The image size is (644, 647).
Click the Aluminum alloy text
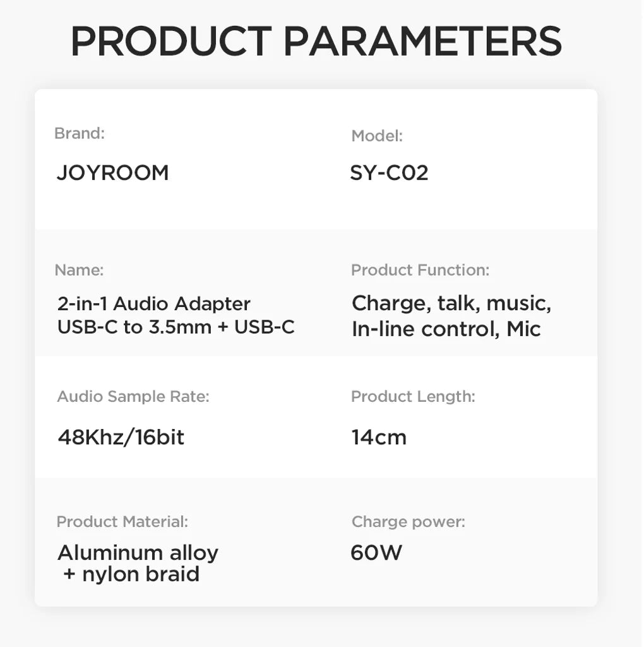138,553
